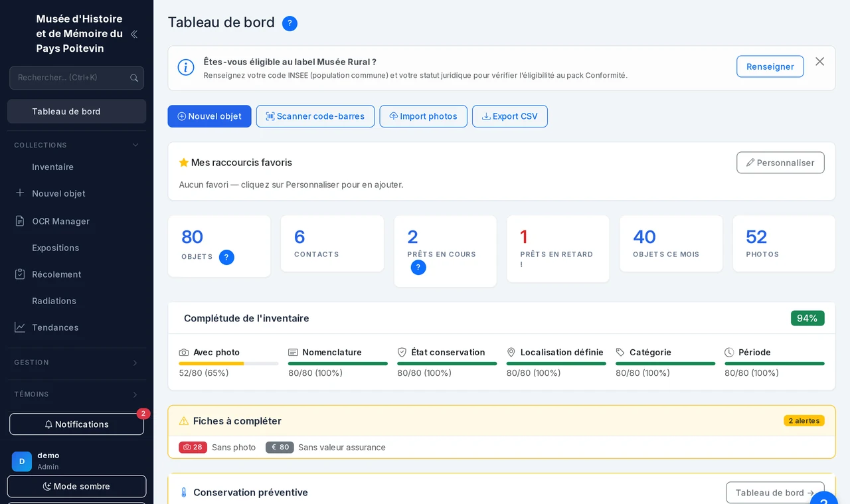850x504 pixels.
Task: Click the 94% completeness badge
Action: point(807,318)
